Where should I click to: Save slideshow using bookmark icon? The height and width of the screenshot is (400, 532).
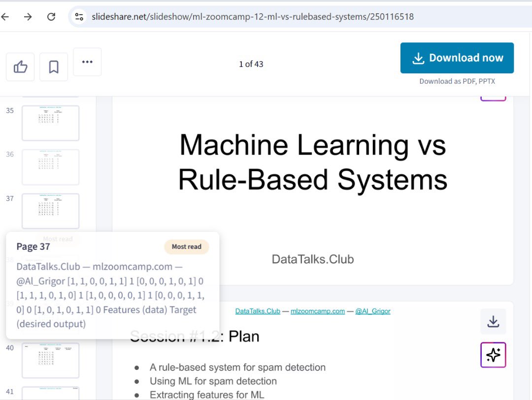[x=54, y=67]
